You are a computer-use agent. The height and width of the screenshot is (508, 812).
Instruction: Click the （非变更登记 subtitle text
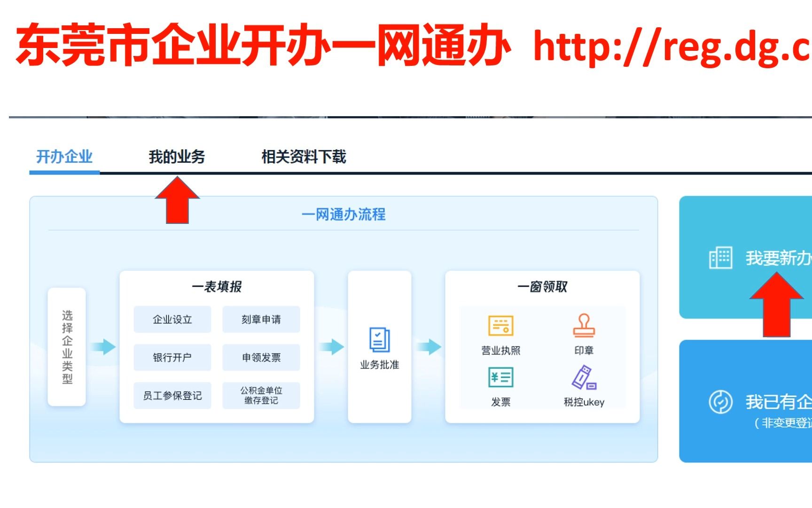(x=782, y=423)
